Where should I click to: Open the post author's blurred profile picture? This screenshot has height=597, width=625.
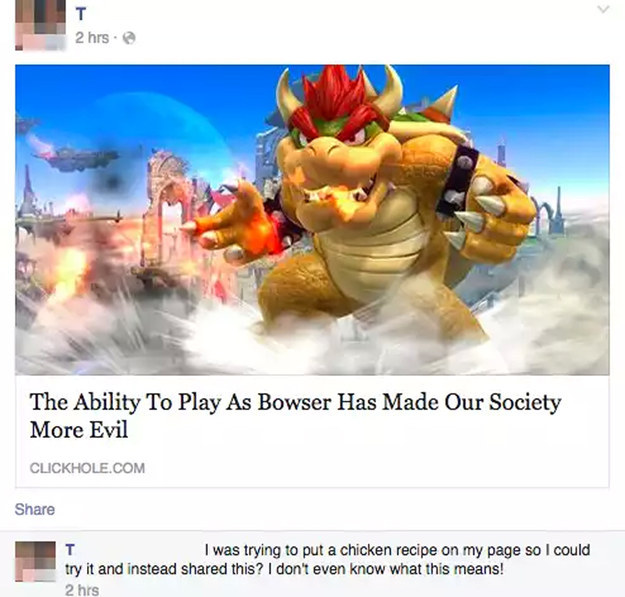coord(40,25)
